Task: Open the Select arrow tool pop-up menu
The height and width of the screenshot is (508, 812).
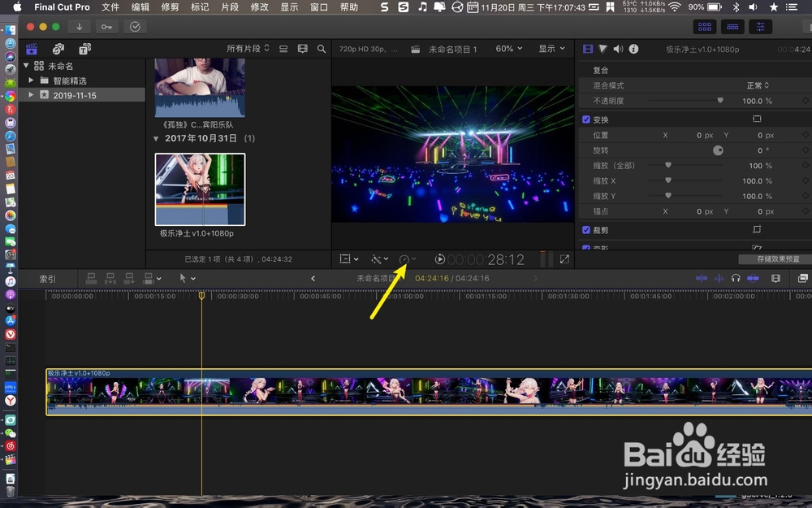Action: [187, 278]
